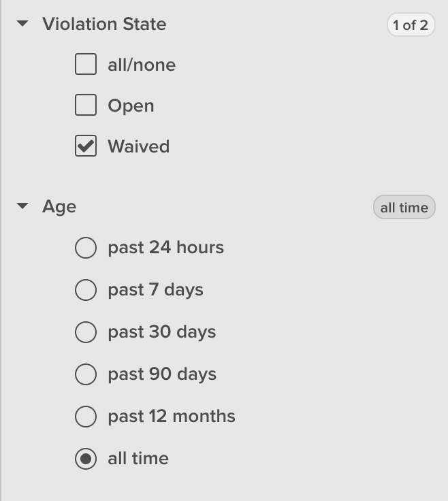
Task: Click the 'Waived' label text
Action: [138, 146]
